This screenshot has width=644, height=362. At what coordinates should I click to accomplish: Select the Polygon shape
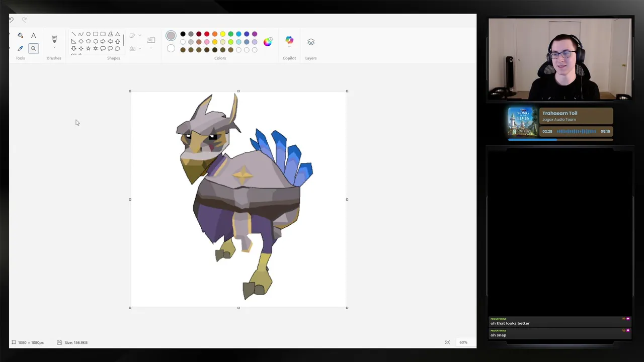(x=110, y=34)
